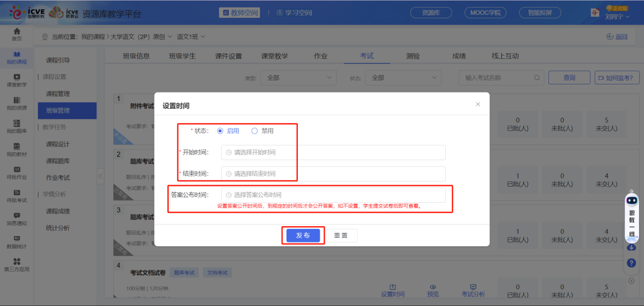Click the floating question mark help icon
Screen dimensions: 644x306
(631, 263)
